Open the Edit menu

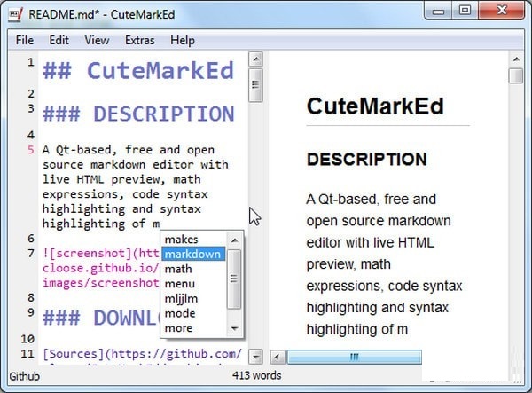[x=59, y=41]
